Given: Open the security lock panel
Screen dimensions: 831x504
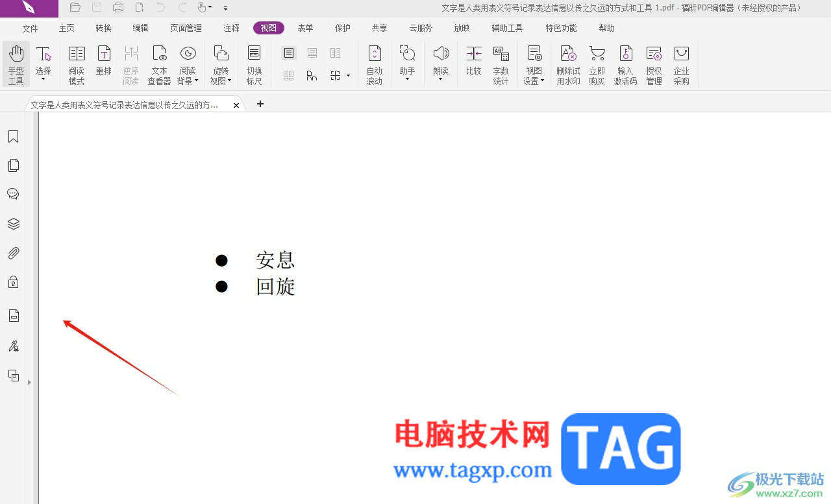Looking at the screenshot, I should [x=13, y=282].
